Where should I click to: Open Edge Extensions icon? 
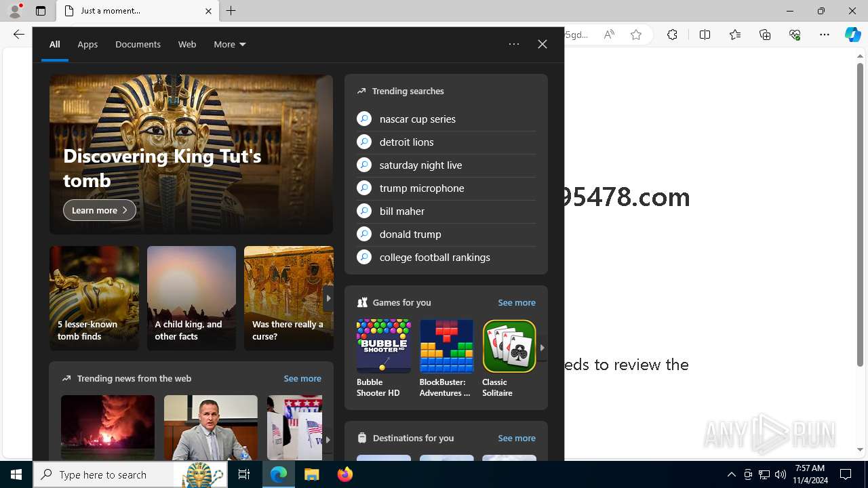[x=672, y=35]
